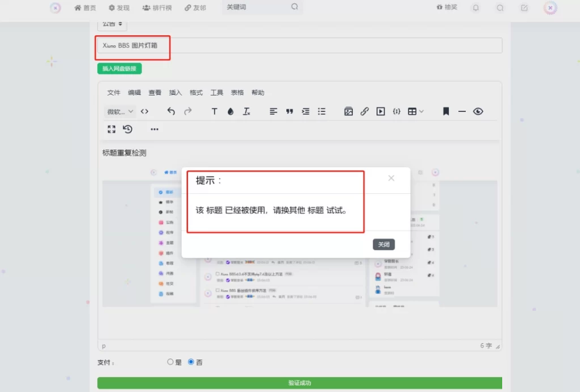
Task: Open the source code view icon
Action: coord(144,111)
